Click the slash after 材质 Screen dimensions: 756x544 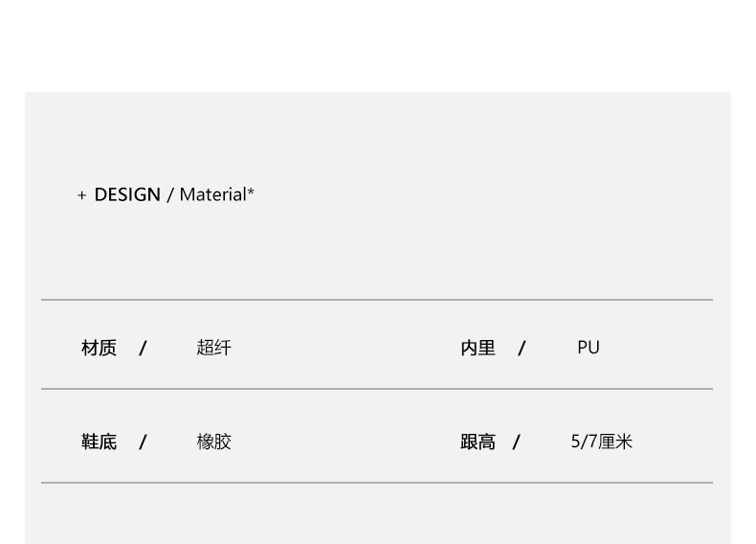(143, 348)
